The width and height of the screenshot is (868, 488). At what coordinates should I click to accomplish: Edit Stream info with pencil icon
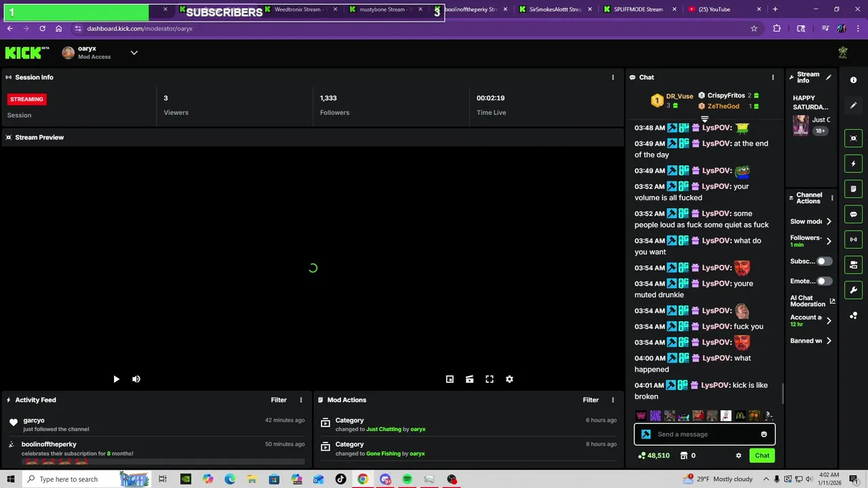click(x=829, y=77)
